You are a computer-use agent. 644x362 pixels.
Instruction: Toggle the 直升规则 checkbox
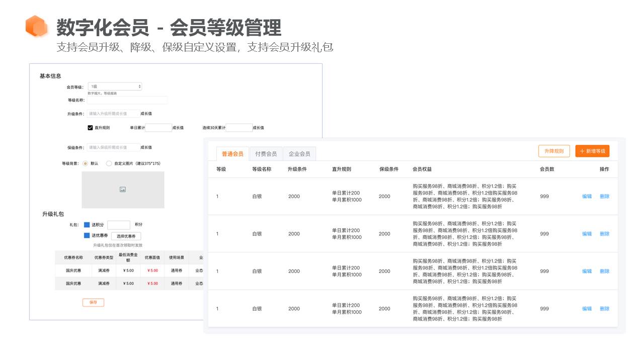point(90,128)
